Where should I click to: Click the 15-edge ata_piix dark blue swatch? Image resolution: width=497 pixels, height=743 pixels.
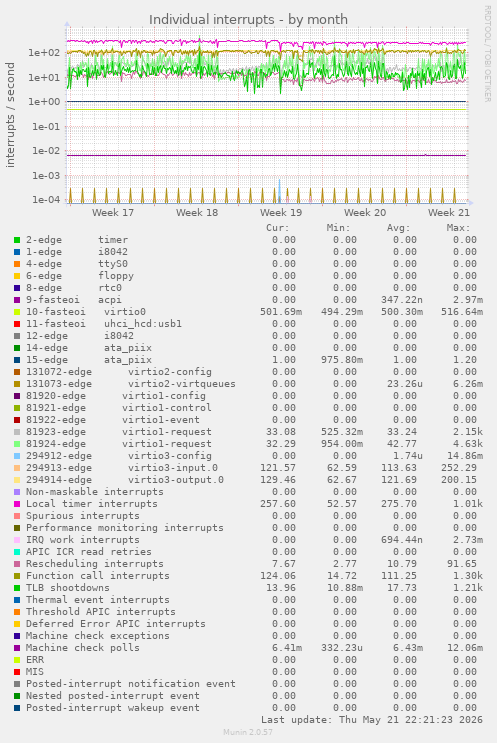[x=17, y=360]
